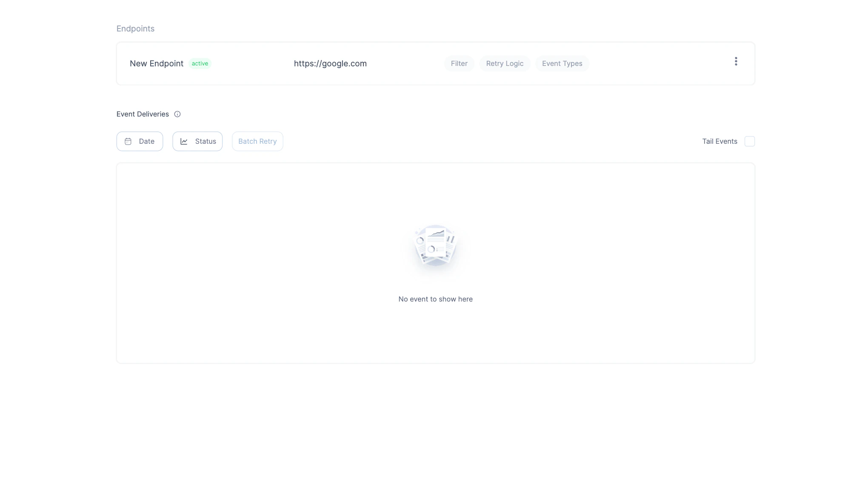The image size is (868, 484).
Task: Click the chart icon in Status filter
Action: 184,141
